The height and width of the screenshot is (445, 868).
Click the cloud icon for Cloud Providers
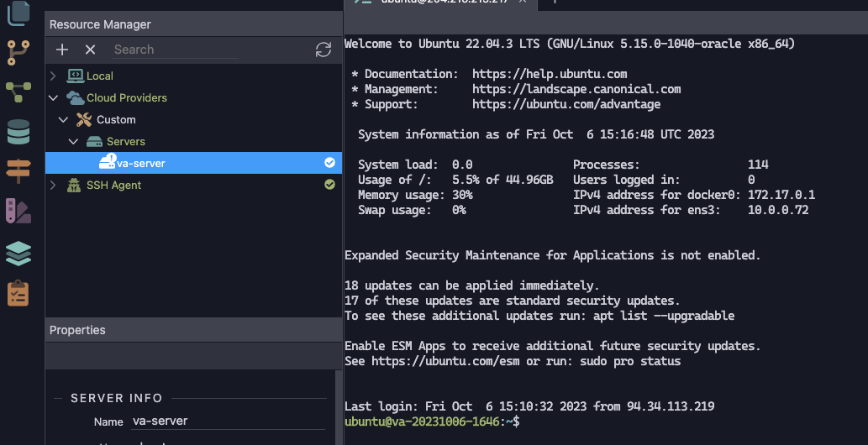pos(76,98)
